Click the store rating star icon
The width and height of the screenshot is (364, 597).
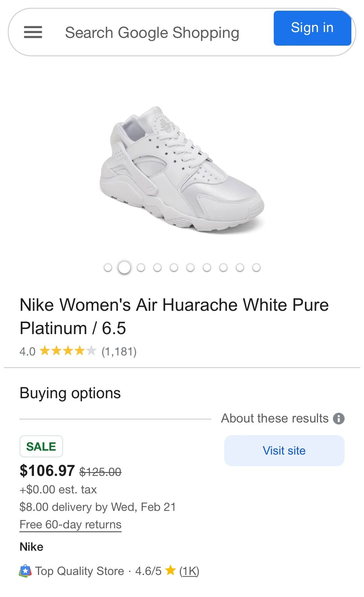tap(171, 570)
